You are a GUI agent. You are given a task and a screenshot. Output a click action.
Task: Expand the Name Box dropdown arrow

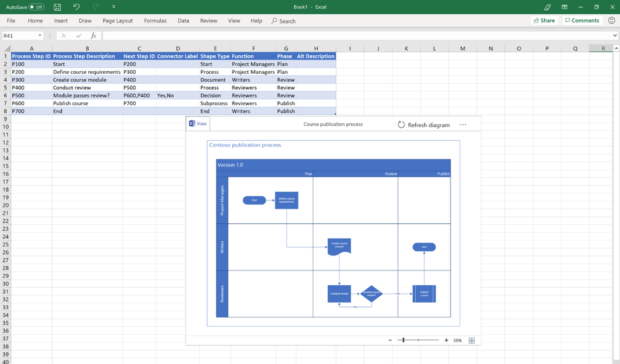[x=40, y=35]
